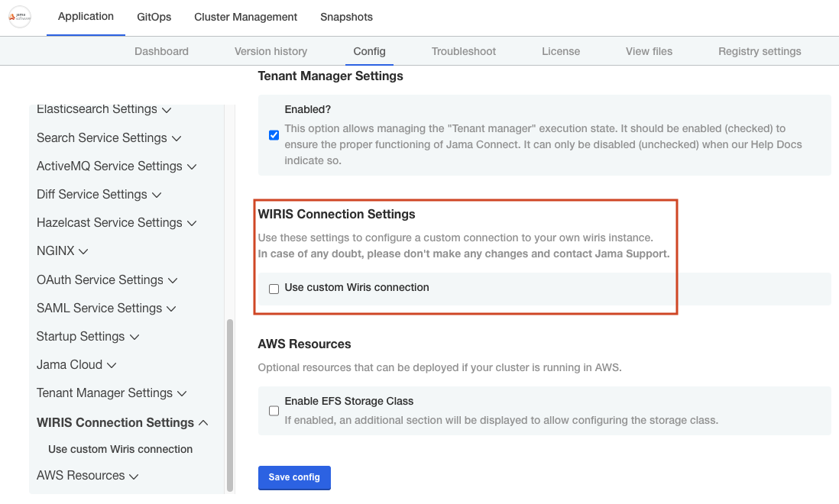View the Version history sub-tab
This screenshot has width=839, height=504.
tap(270, 51)
